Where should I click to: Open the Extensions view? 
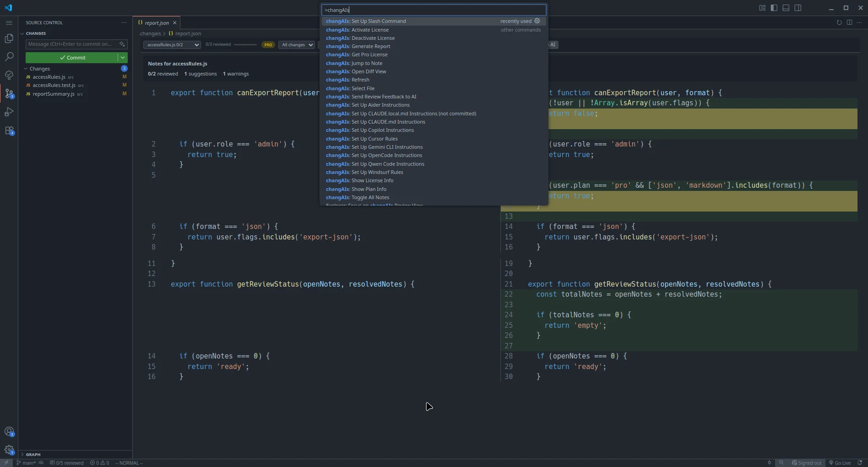9,130
